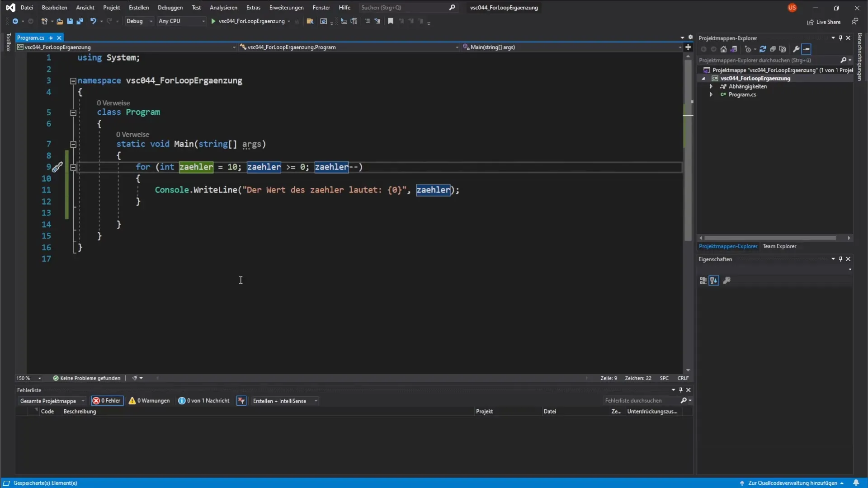
Task: Click the new project icon in toolbar
Action: point(44,21)
